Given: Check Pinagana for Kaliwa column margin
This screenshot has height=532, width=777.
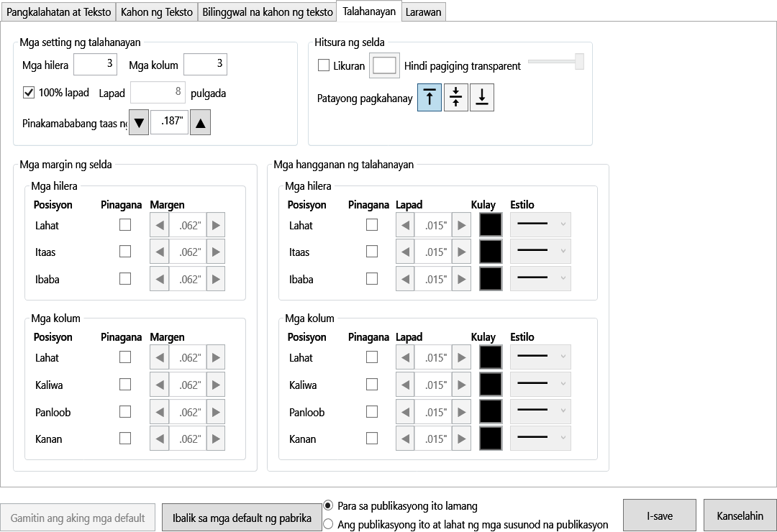Looking at the screenshot, I should click(125, 385).
